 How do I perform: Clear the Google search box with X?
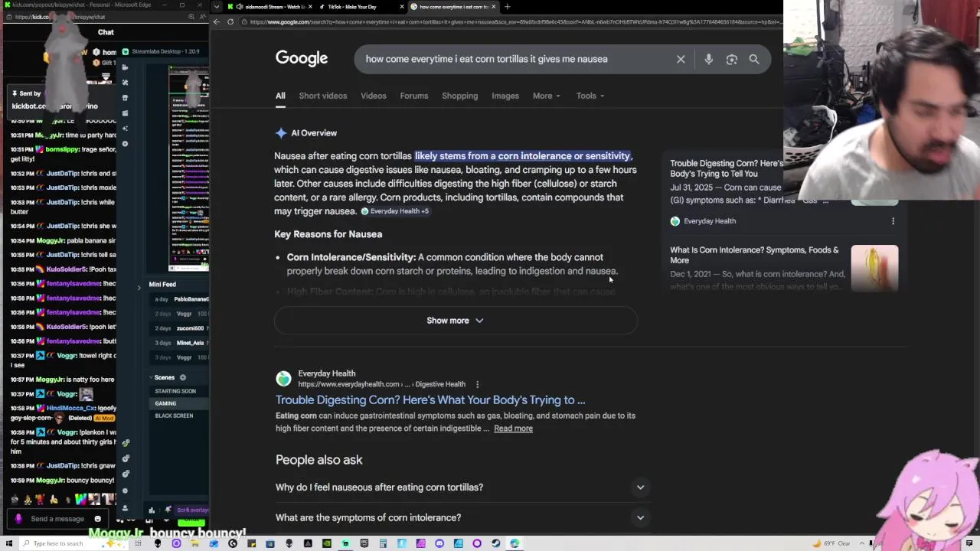coord(681,59)
